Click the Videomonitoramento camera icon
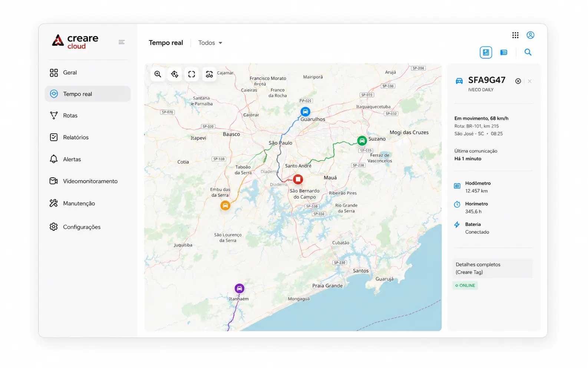 point(54,181)
